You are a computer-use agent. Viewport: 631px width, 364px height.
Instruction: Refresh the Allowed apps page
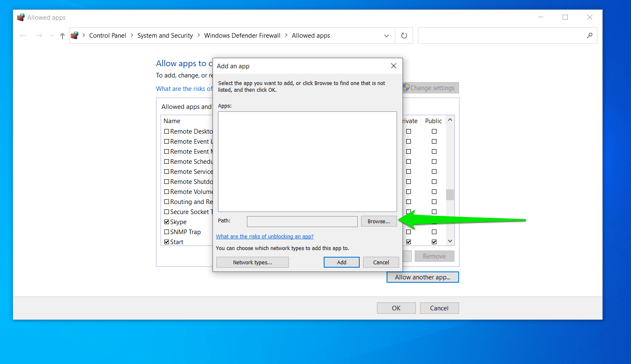point(404,36)
